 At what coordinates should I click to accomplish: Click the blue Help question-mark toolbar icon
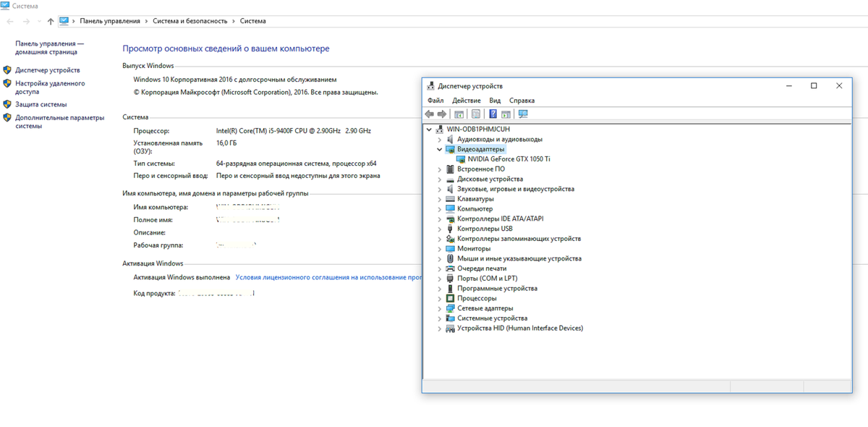point(493,114)
